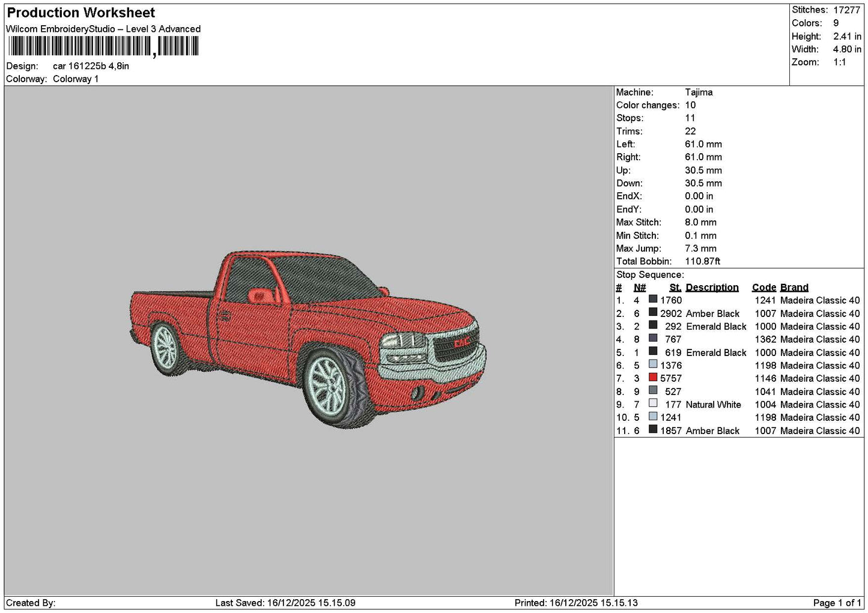
Task: Click the Left value '61.0 mm'
Action: [703, 144]
